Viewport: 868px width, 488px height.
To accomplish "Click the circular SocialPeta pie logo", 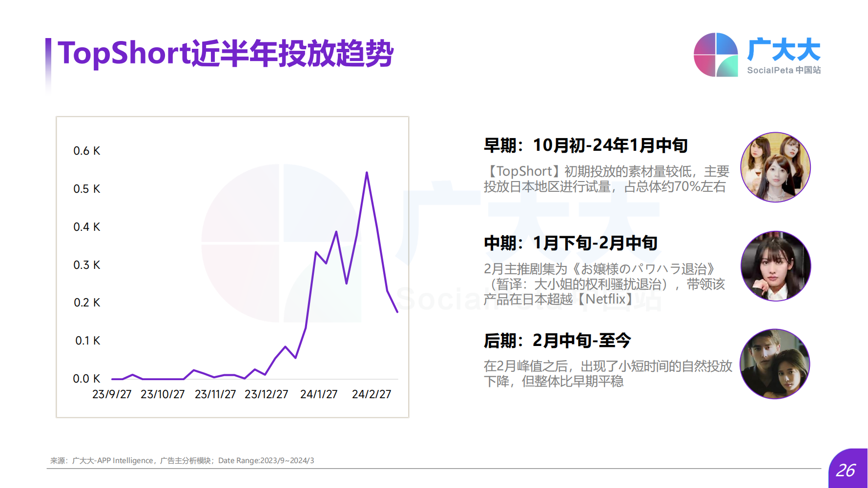I will (x=716, y=55).
